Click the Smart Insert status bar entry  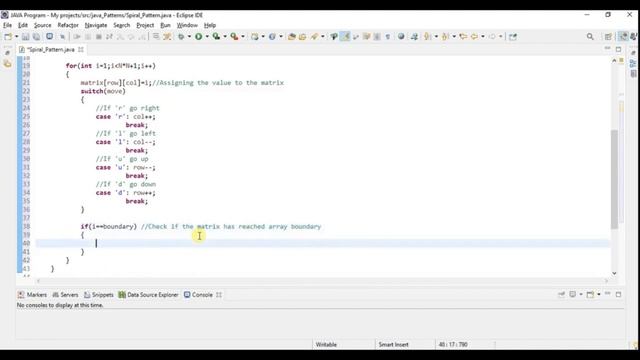coord(393,344)
